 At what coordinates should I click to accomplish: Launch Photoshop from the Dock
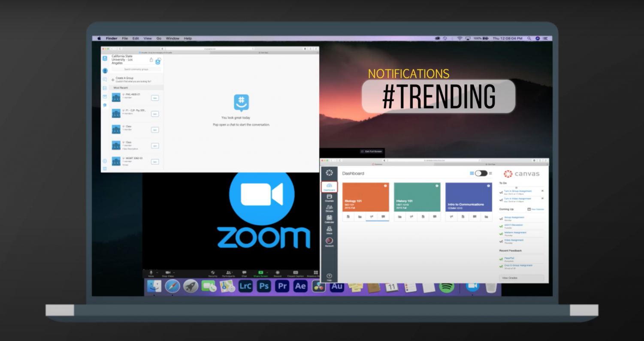pyautogui.click(x=263, y=286)
